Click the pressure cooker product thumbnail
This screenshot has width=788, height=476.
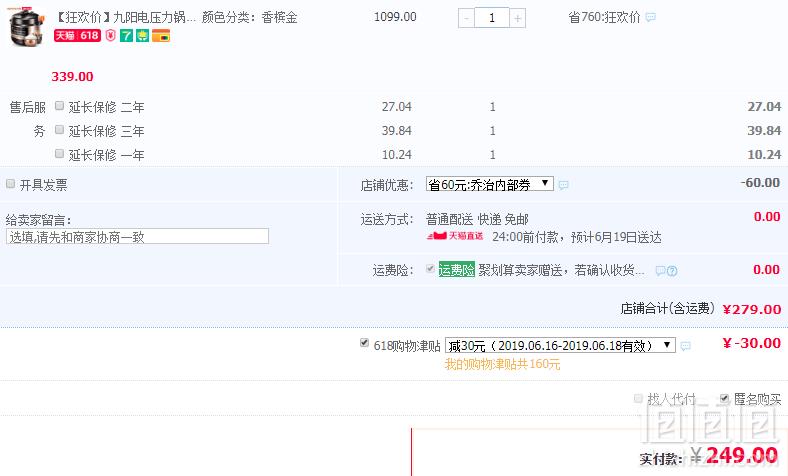(x=26, y=26)
